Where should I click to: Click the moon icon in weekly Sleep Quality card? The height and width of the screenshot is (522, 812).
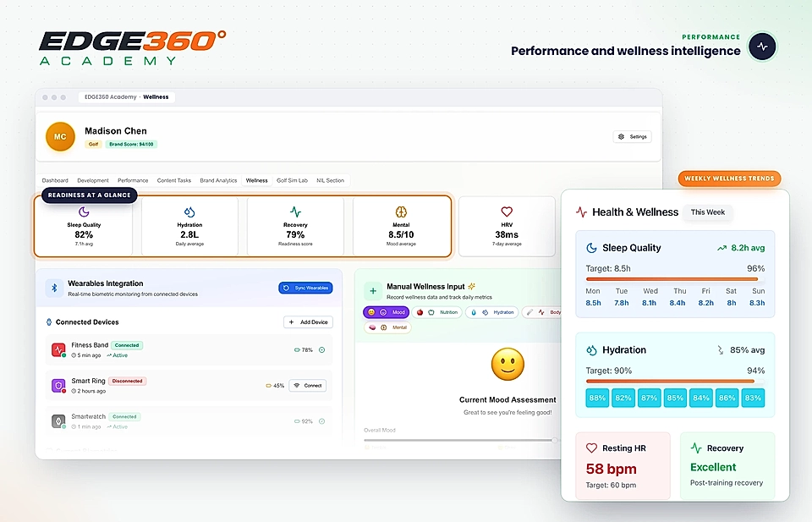tap(591, 248)
